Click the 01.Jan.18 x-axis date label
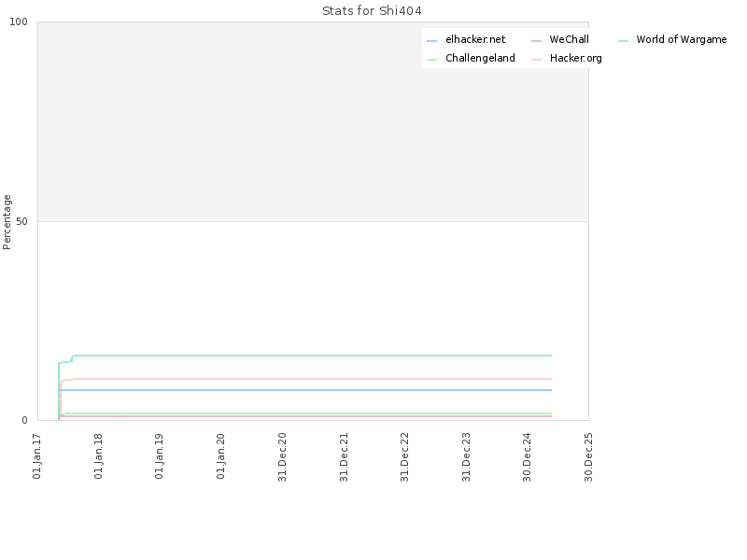This screenshot has width=747, height=560. [x=98, y=455]
